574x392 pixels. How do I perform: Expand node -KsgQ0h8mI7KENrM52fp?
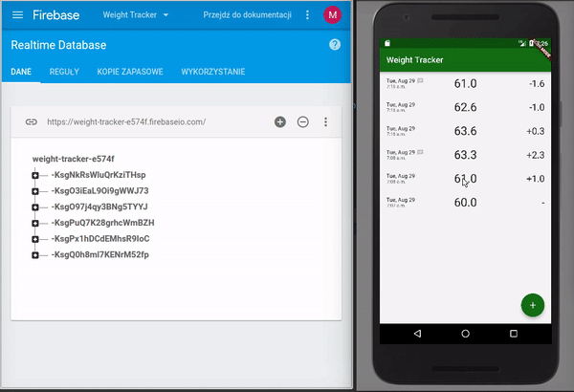coord(35,255)
